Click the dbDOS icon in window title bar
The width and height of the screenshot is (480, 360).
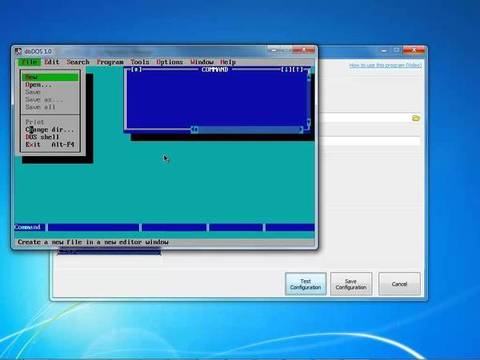pyautogui.click(x=19, y=51)
